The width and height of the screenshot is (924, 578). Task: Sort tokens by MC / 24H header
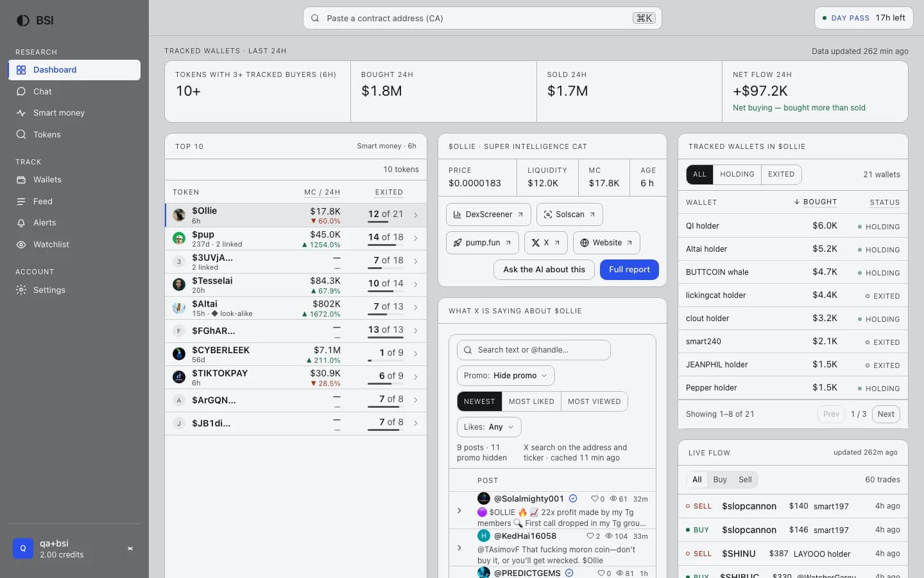pyautogui.click(x=322, y=192)
